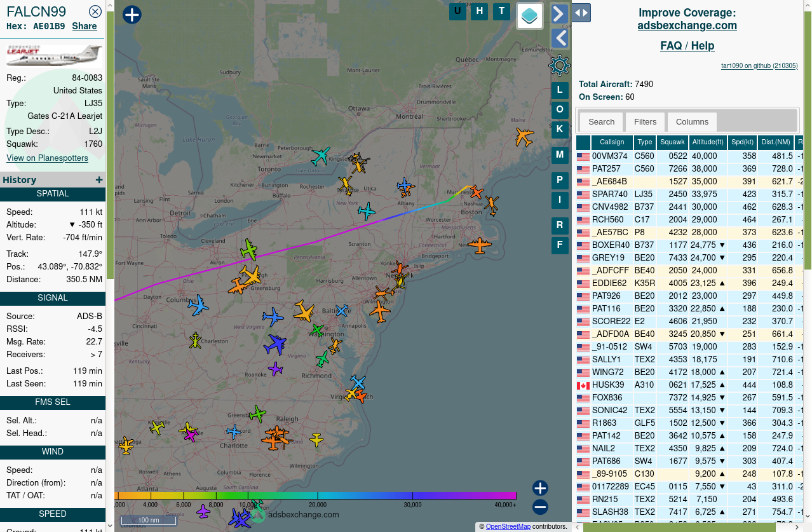Image resolution: width=812 pixels, height=532 pixels.
Task: Open the Search tab
Action: pos(601,121)
